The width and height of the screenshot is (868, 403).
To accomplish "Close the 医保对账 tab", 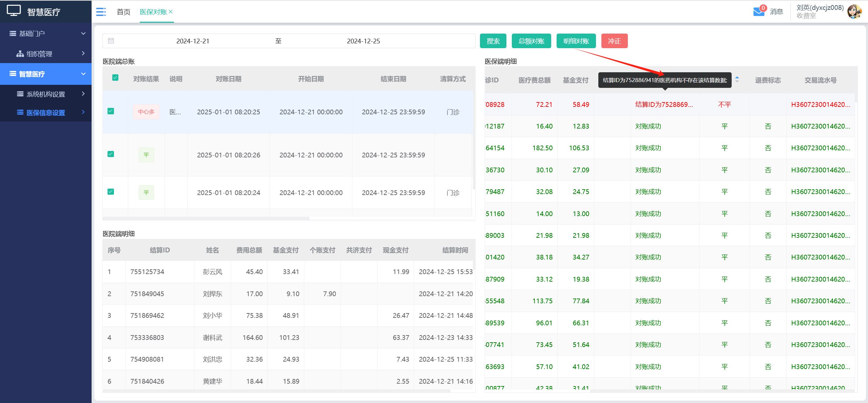I will click(171, 12).
